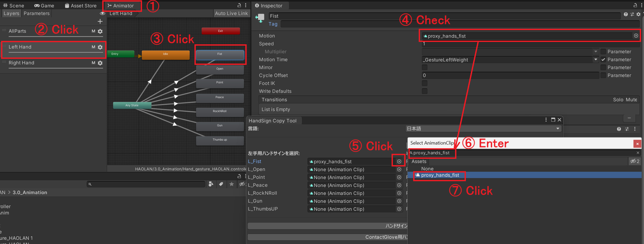The image size is (644, 244).
Task: Open the 日本語 language dropdown
Action: (483, 129)
